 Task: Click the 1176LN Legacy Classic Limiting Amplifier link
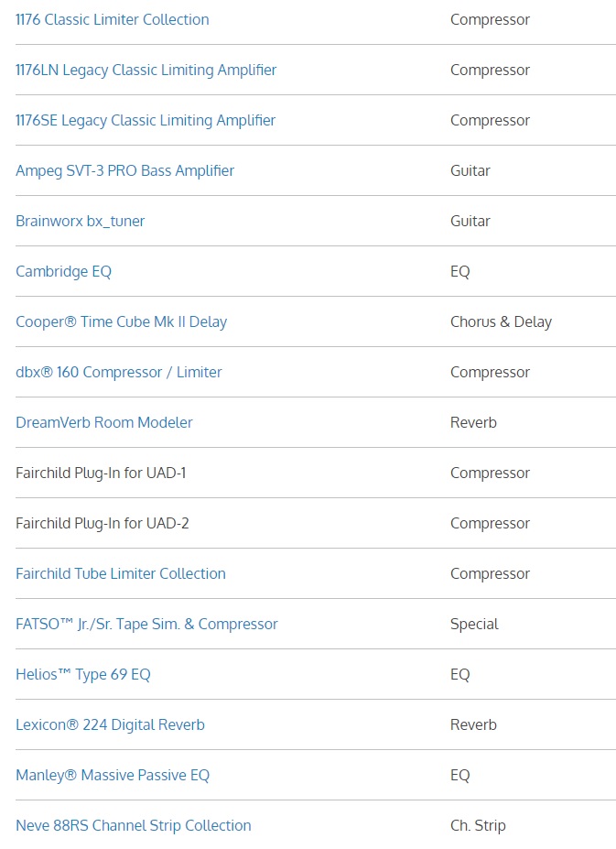tap(146, 70)
